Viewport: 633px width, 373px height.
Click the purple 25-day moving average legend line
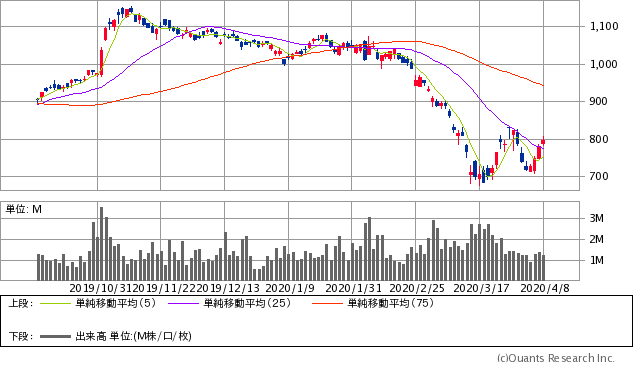click(x=183, y=303)
